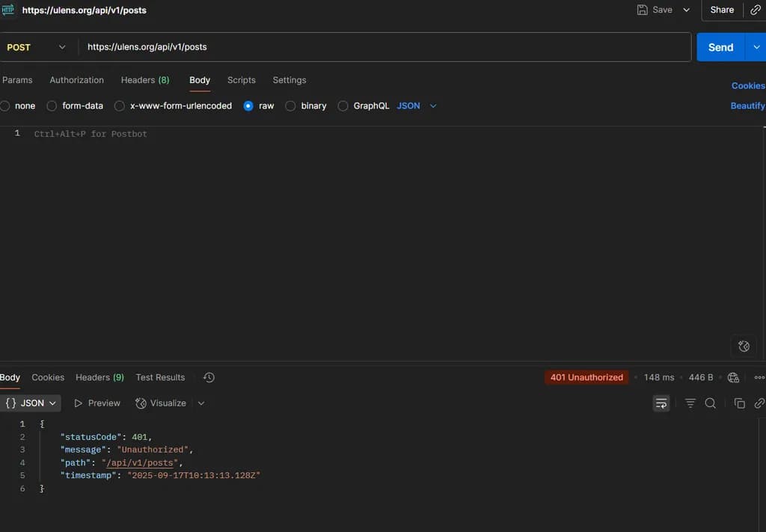Viewport: 766px width, 532px height.
Task: Open the response JSON format selector
Action: coord(31,403)
